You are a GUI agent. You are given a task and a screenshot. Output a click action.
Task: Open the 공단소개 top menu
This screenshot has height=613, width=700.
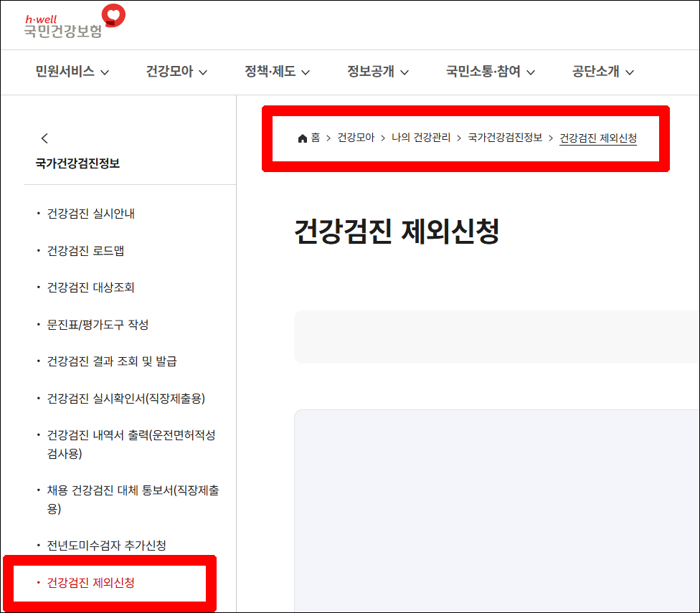click(x=595, y=72)
